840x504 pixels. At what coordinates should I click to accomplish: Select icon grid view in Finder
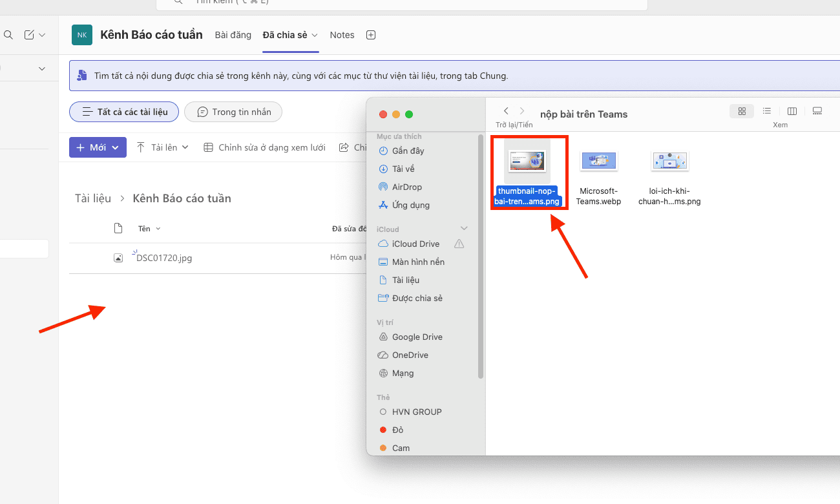coord(742,111)
